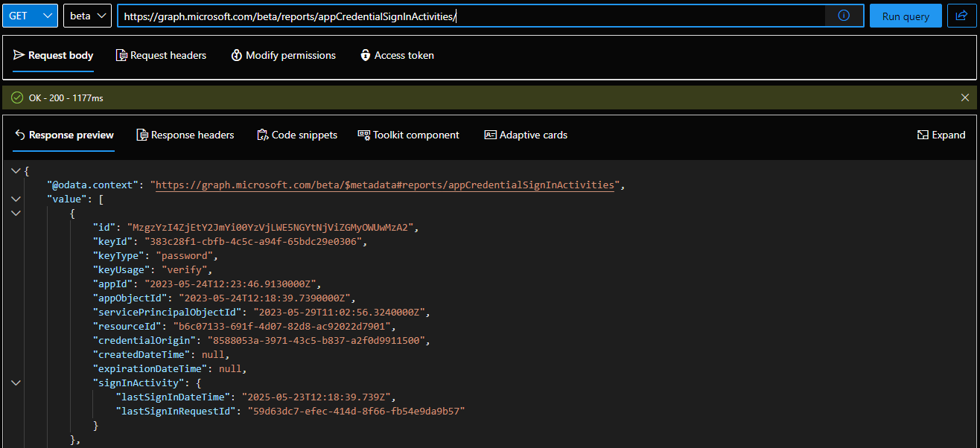This screenshot has width=980, height=448.
Task: Open the Code snippets tab
Action: [x=297, y=135]
